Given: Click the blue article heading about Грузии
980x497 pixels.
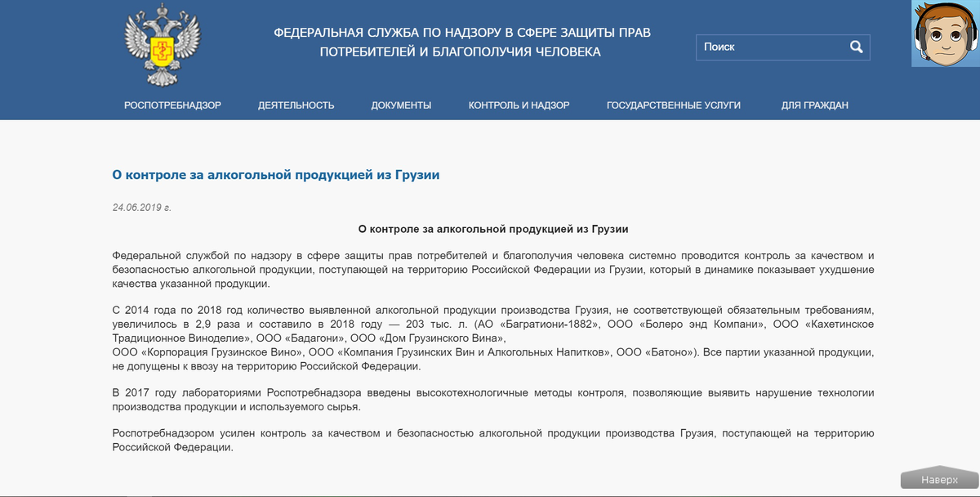Looking at the screenshot, I should pos(276,174).
